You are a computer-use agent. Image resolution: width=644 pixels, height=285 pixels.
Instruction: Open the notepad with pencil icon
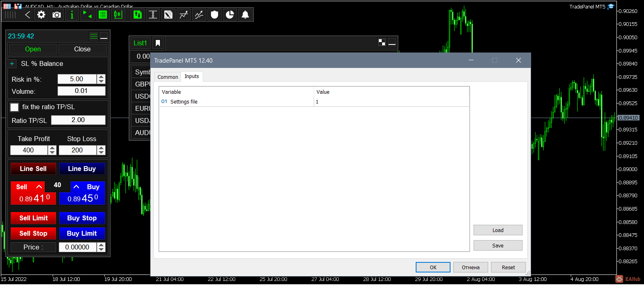[x=168, y=15]
